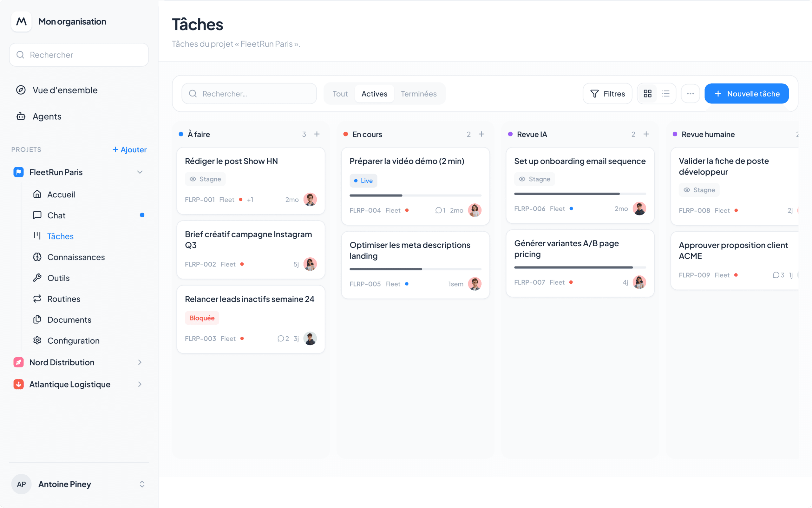The image size is (812, 508).
Task: Switch to the list view icon
Action: [x=665, y=94]
